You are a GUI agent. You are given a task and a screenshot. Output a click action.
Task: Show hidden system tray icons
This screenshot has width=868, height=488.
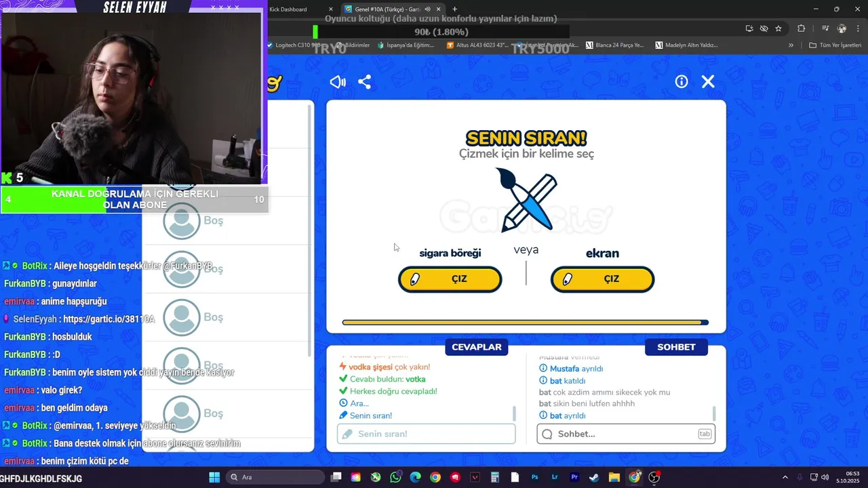coord(785,477)
